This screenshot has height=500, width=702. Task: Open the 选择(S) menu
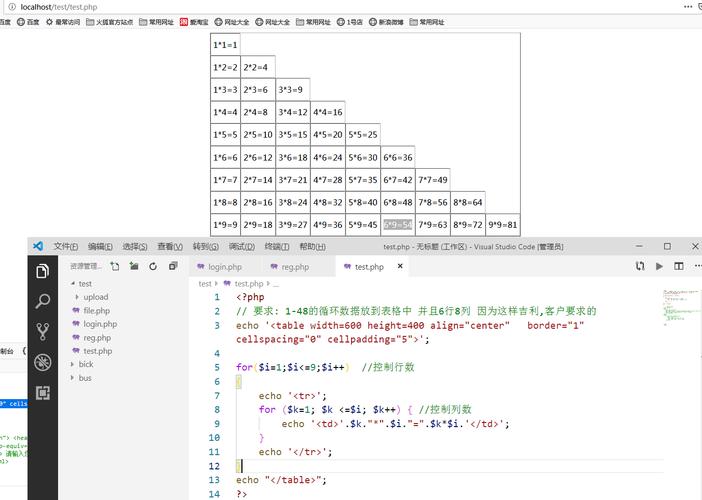[135, 246]
